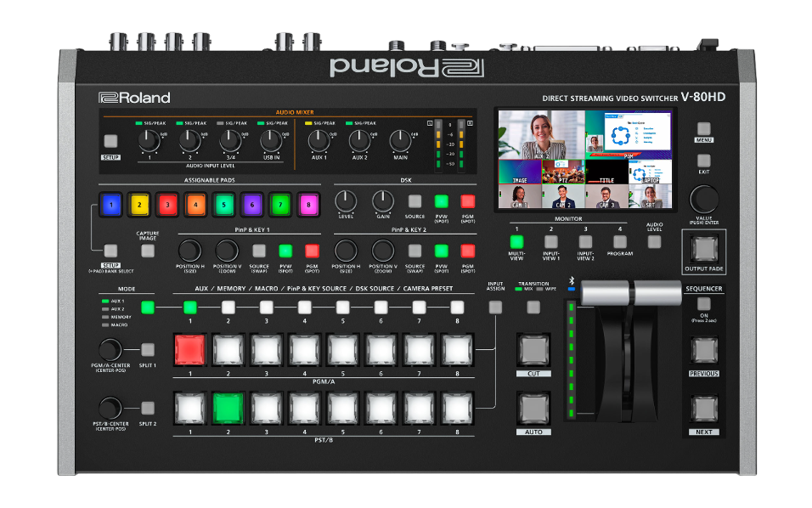Adjust PinP & KEY 1 POSITION H knob
Image resolution: width=812 pixels, height=508 pixels.
(190, 251)
